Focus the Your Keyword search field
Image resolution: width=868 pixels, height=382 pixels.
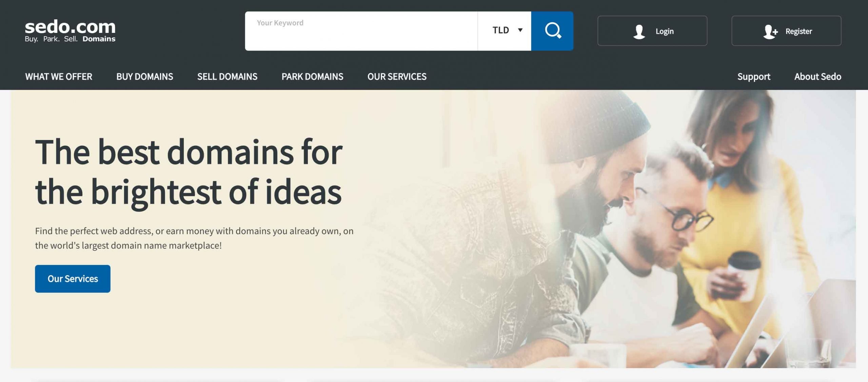[x=361, y=31]
